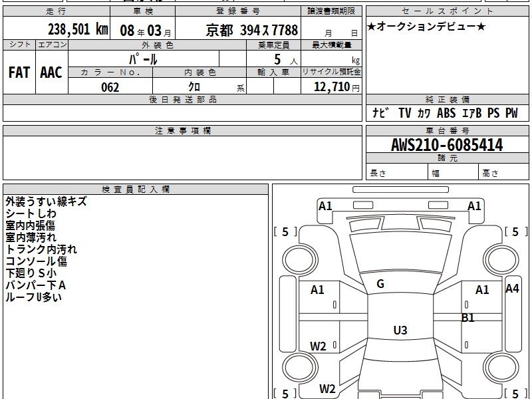This screenshot has height=399, width=532.
Task: Select the note バンパー下A
Action: (36, 285)
